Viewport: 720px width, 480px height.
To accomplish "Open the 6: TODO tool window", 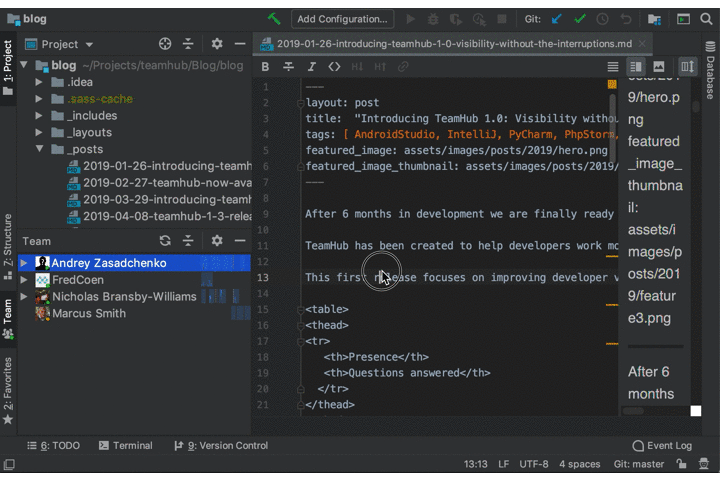I will (x=53, y=446).
